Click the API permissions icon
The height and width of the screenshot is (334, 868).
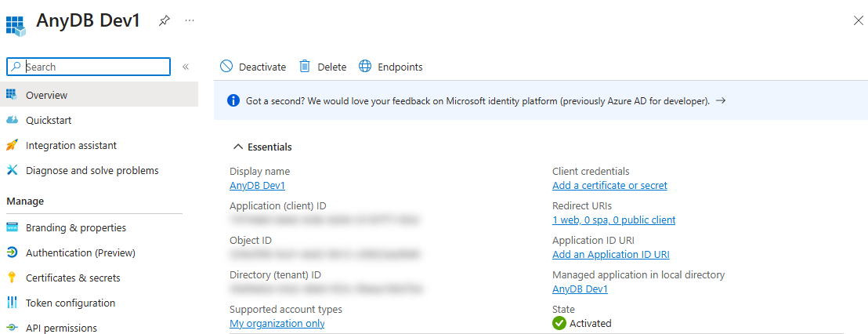click(13, 328)
